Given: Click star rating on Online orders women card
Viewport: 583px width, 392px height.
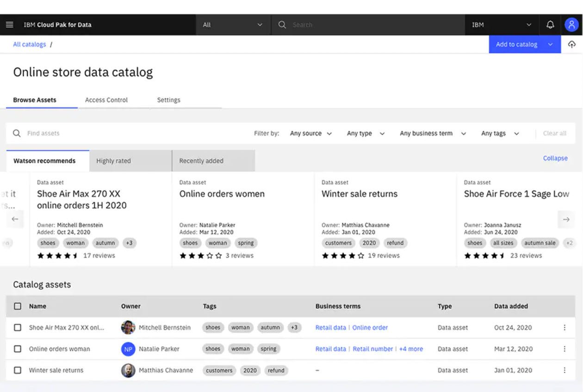Looking at the screenshot, I should (x=201, y=256).
